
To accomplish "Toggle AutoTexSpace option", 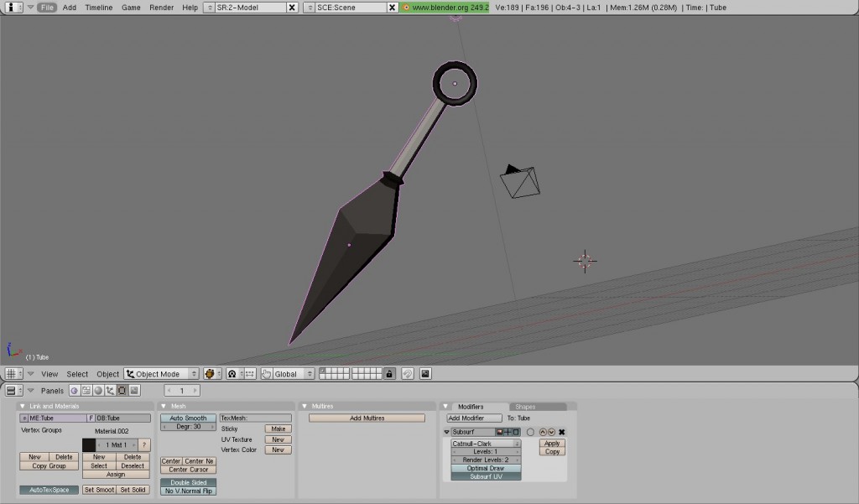I will click(x=49, y=490).
